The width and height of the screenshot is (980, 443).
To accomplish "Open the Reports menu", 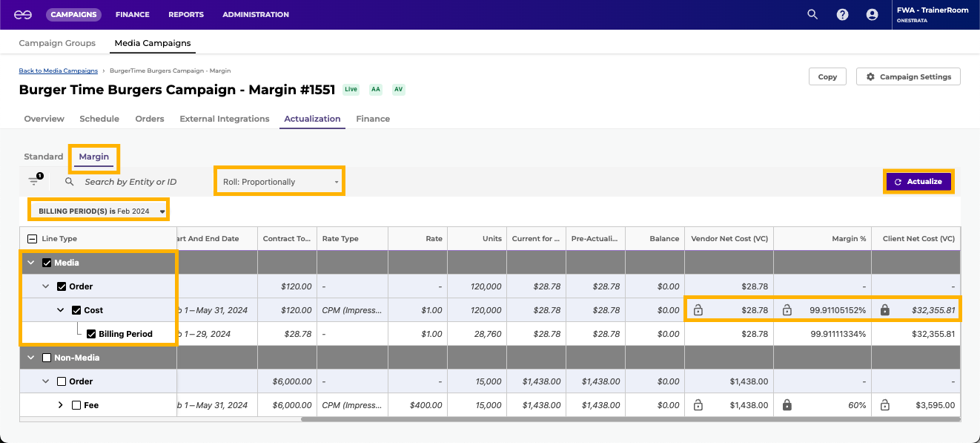I will [185, 14].
